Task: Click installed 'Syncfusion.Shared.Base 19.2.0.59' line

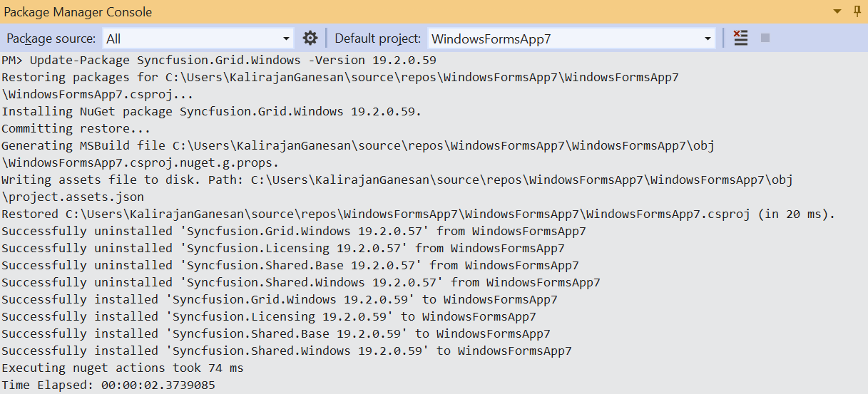Action: click(276, 333)
